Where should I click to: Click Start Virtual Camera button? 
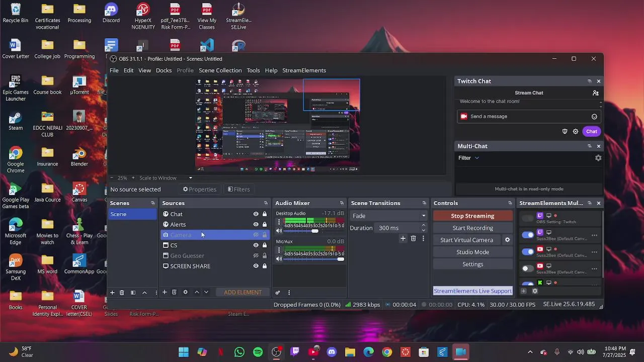(x=466, y=240)
